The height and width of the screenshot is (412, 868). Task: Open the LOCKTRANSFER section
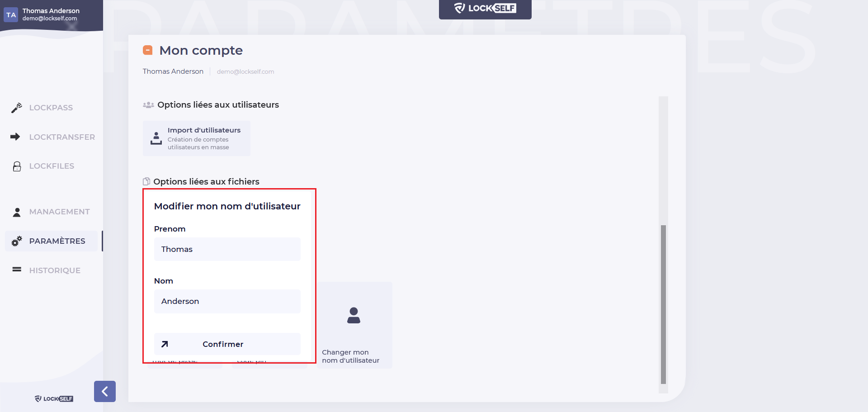pos(62,137)
